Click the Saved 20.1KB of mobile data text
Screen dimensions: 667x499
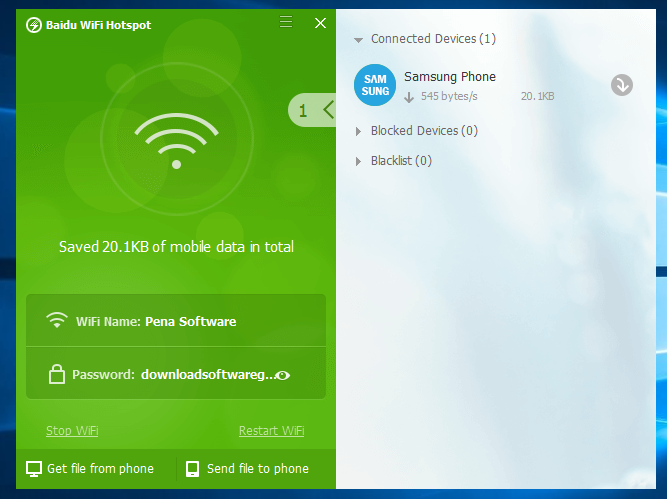(x=176, y=247)
